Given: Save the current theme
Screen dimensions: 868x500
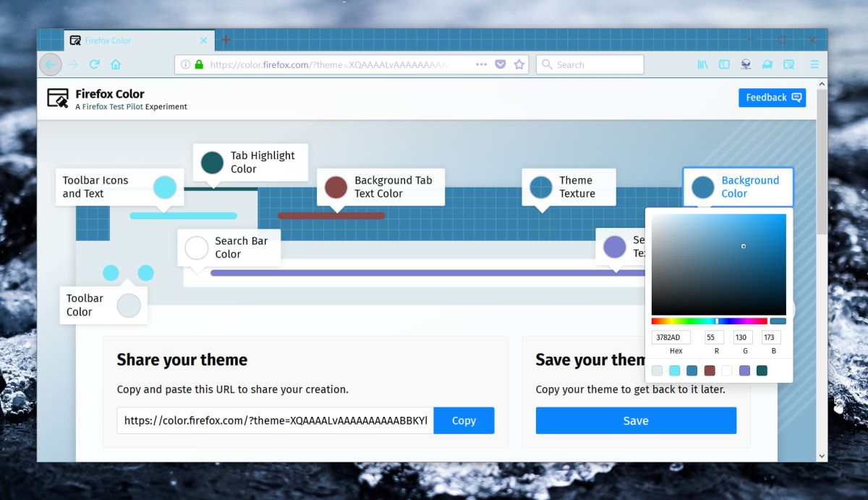Looking at the screenshot, I should [636, 420].
